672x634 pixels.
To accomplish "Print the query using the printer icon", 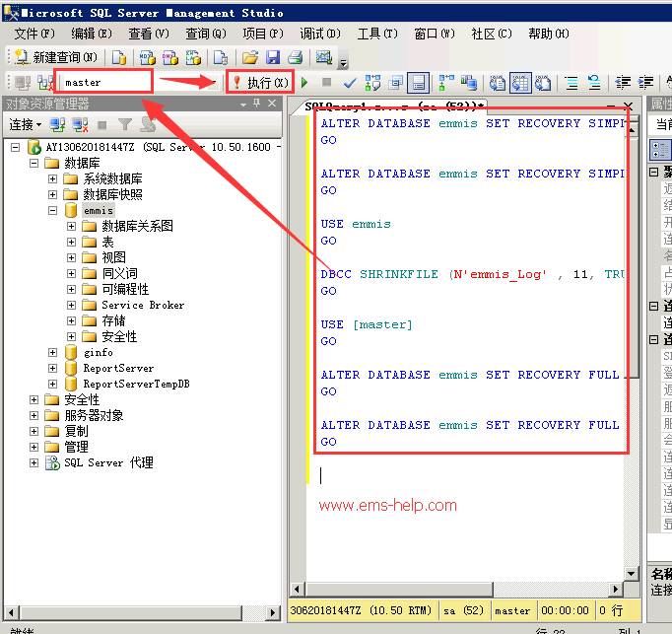I will pyautogui.click(x=296, y=57).
